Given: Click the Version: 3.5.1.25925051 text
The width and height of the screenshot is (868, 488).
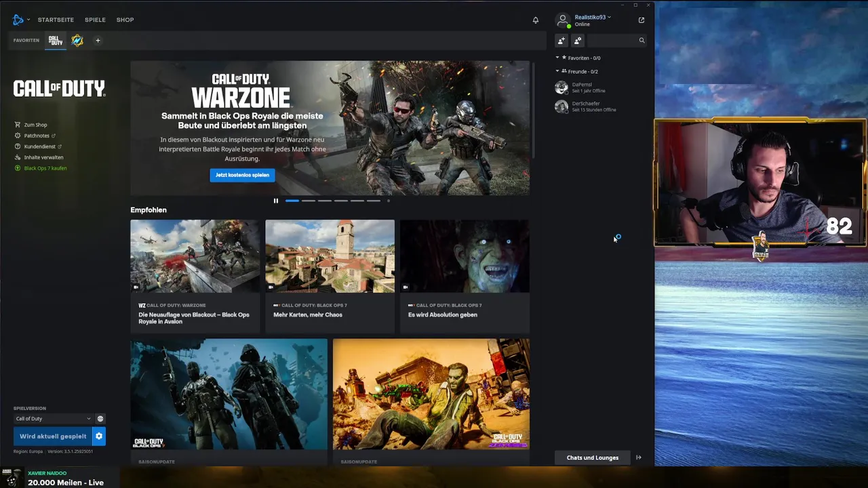Looking at the screenshot, I should pyautogui.click(x=71, y=451).
